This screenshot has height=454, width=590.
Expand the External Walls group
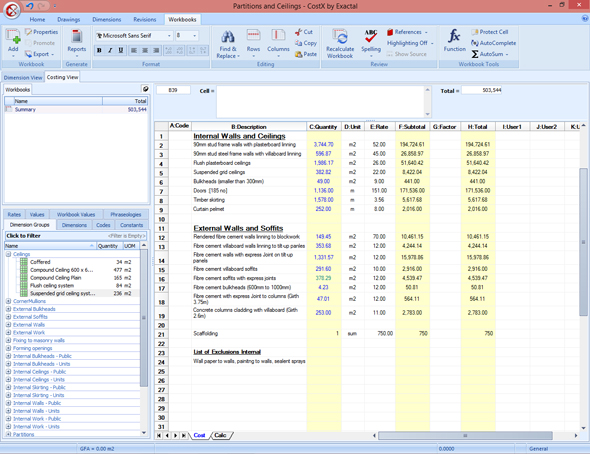click(8, 325)
